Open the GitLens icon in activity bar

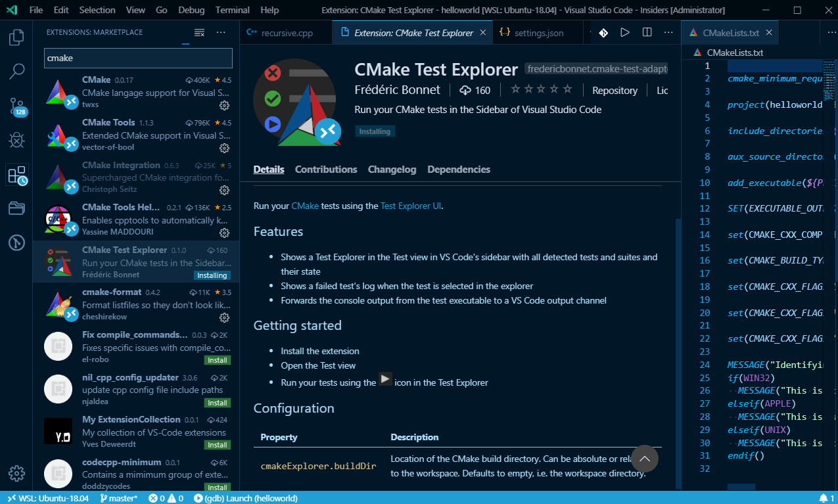click(x=16, y=243)
